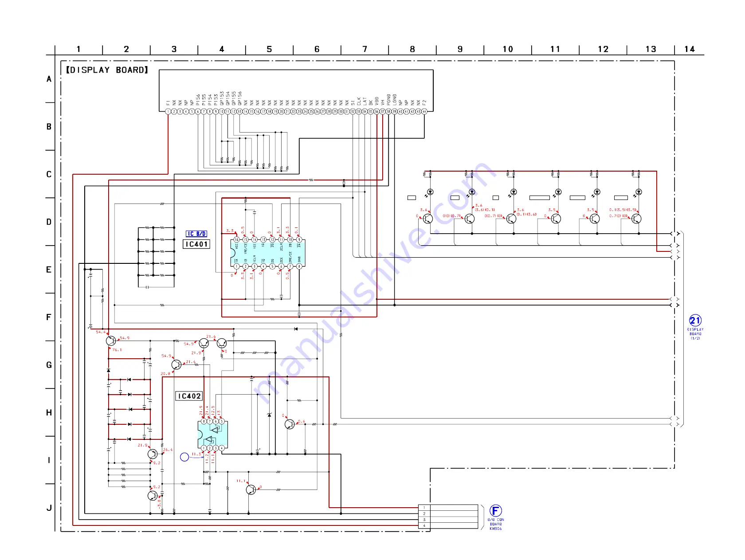The width and height of the screenshot is (745, 560).
Task: Click the 54.4 voltage annotation
Action: click(x=101, y=332)
